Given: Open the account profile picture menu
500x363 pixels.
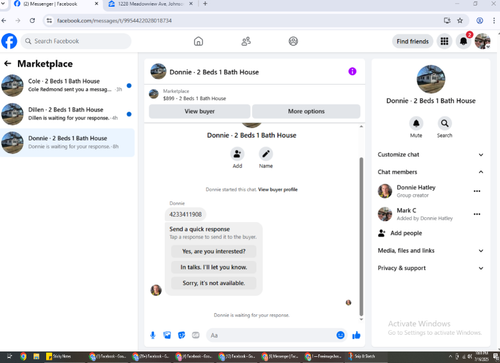Looking at the screenshot, I should click(x=482, y=41).
